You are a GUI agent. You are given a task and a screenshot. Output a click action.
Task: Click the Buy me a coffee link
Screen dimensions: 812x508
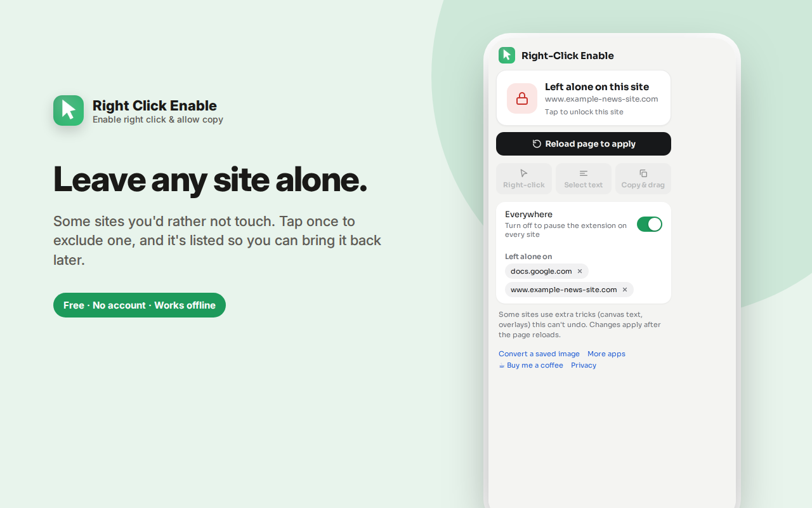[x=531, y=365]
